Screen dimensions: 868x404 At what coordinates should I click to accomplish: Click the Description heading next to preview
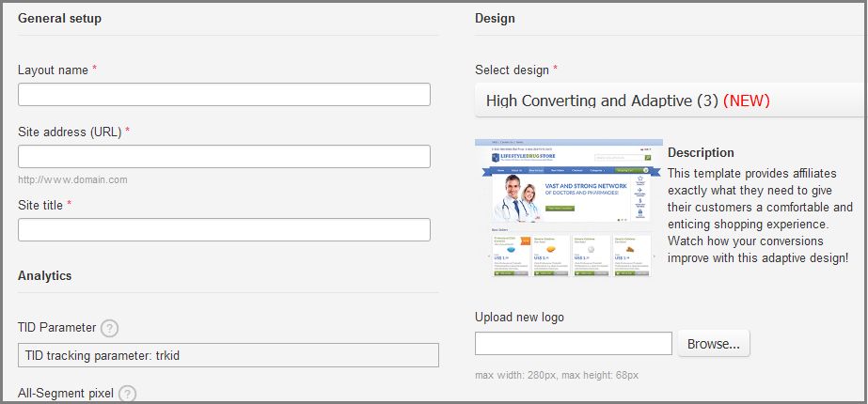(x=701, y=152)
